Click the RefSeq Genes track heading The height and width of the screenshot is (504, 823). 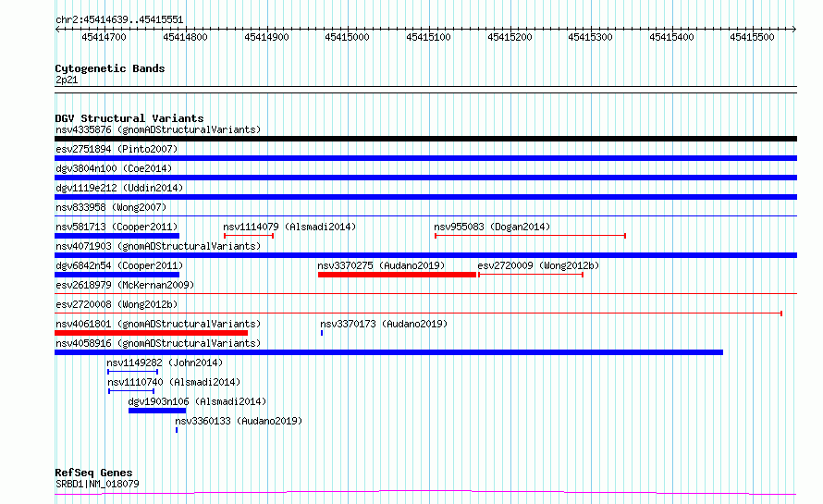[93, 473]
